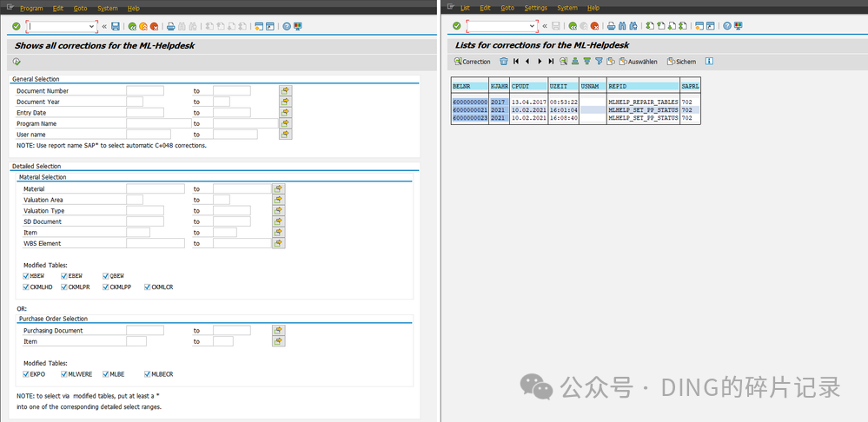
Task: Go to last page in list toolbar
Action: point(551,62)
